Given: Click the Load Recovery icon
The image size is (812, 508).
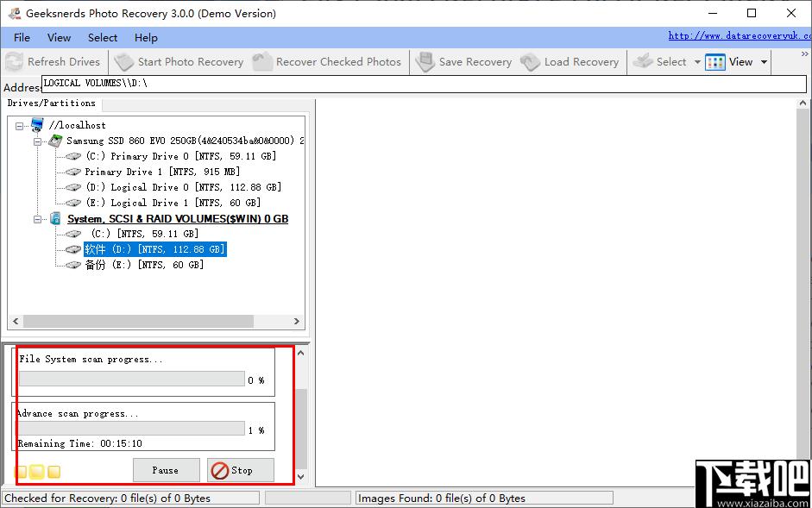Looking at the screenshot, I should click(531, 62).
